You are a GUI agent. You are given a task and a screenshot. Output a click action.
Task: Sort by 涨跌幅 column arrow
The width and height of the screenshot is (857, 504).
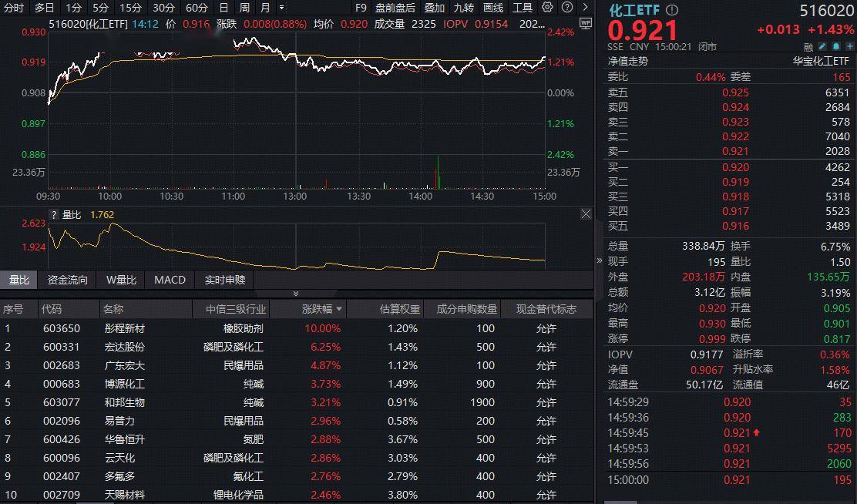(339, 309)
